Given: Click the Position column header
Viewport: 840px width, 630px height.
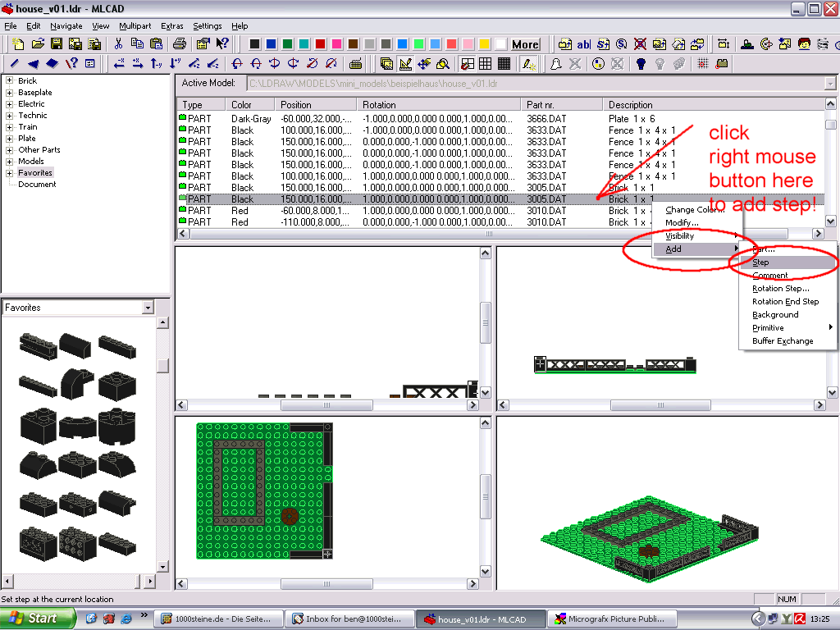Looking at the screenshot, I should 315,105.
